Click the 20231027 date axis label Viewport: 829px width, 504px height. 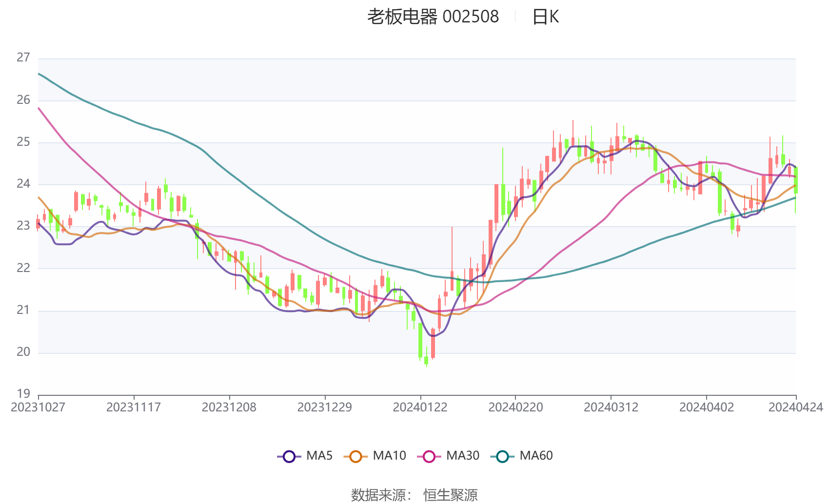pos(38,407)
